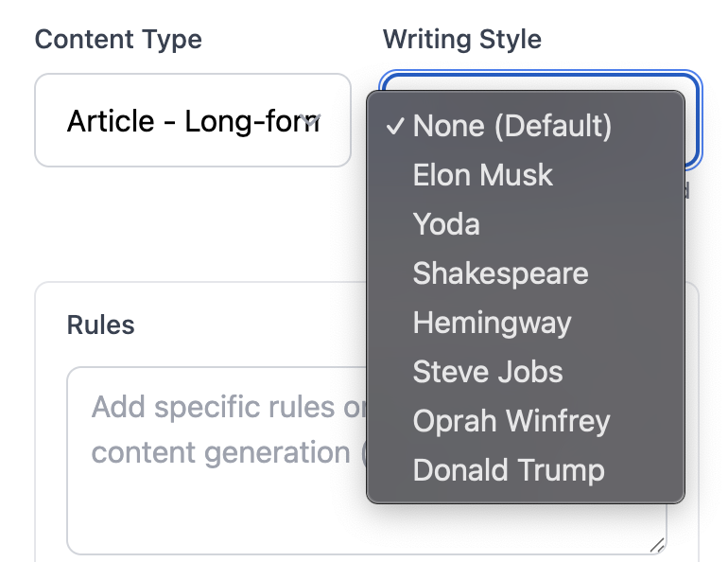Click the Rules textarea resize handle

click(x=657, y=545)
